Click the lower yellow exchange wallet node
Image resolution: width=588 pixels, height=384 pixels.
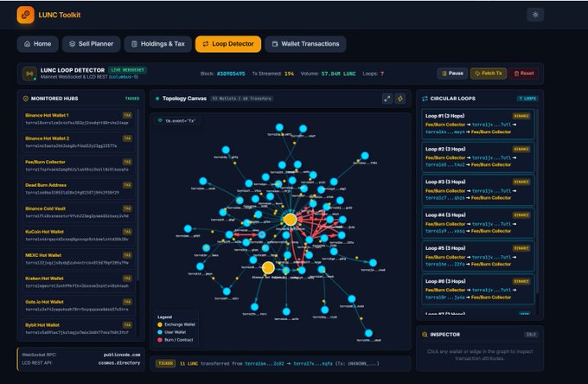268,268
